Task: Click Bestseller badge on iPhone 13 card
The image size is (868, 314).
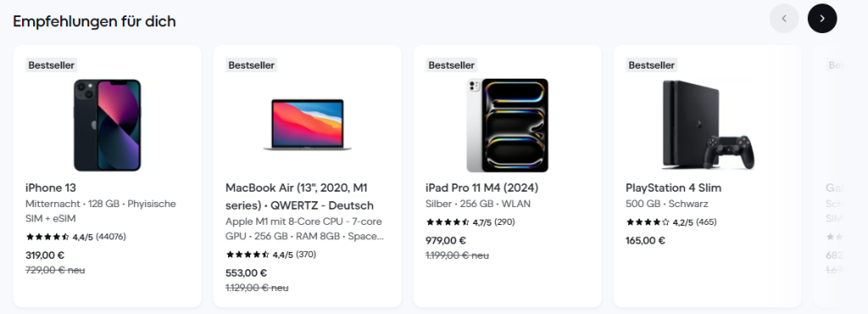Action: point(51,64)
